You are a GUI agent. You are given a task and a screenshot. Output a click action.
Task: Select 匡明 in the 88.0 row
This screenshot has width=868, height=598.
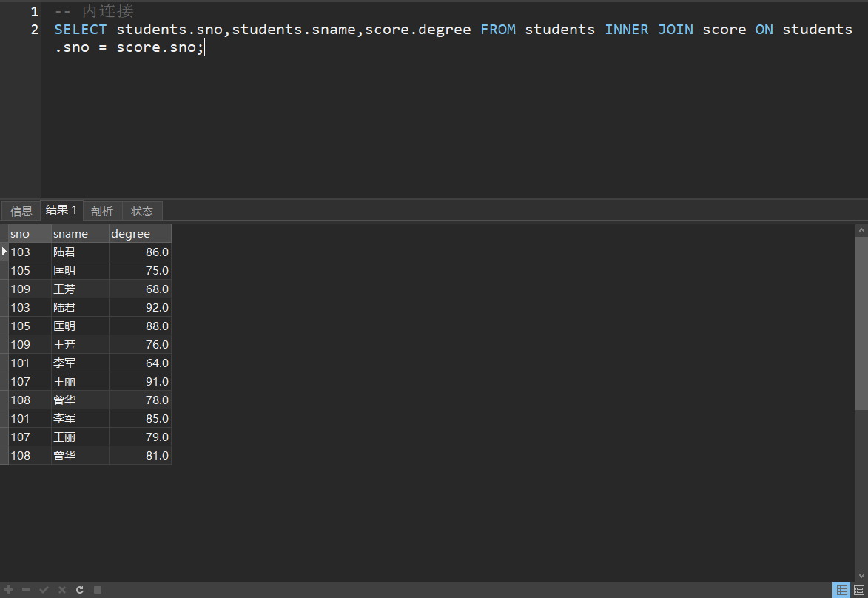click(x=80, y=326)
